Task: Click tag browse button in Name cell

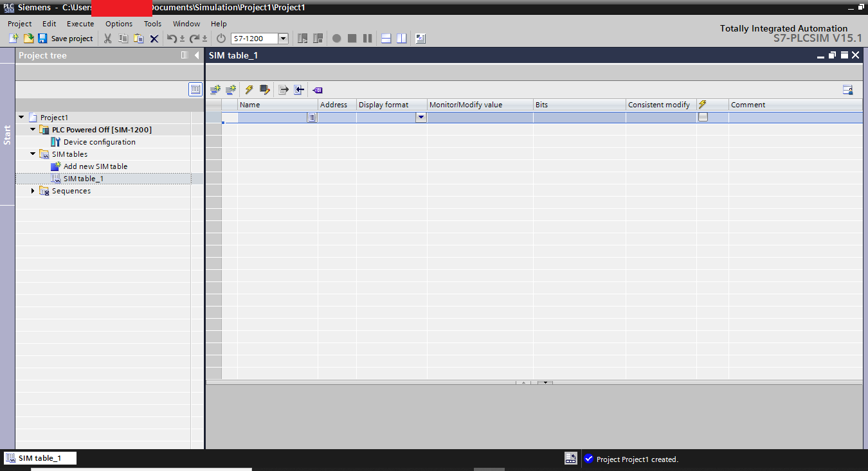Action: (312, 118)
